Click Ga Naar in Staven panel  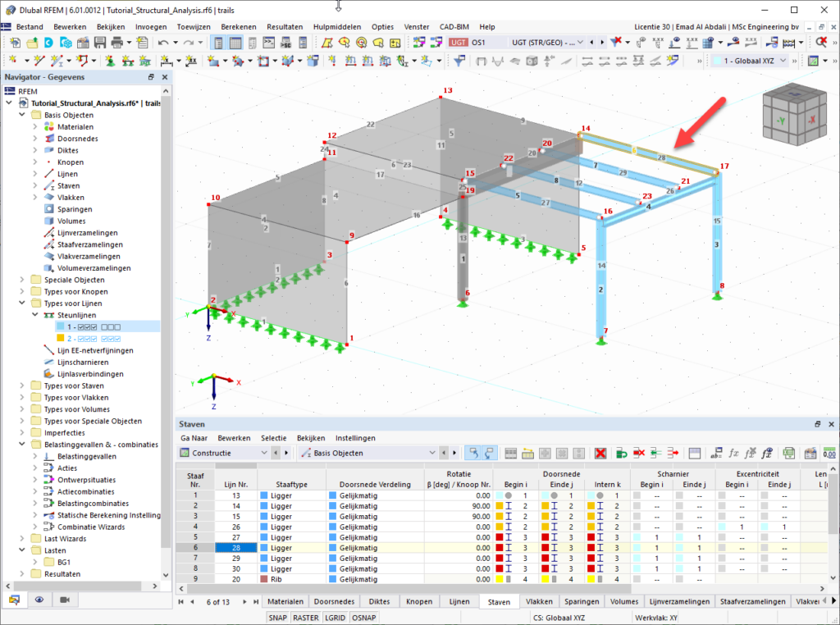point(194,438)
